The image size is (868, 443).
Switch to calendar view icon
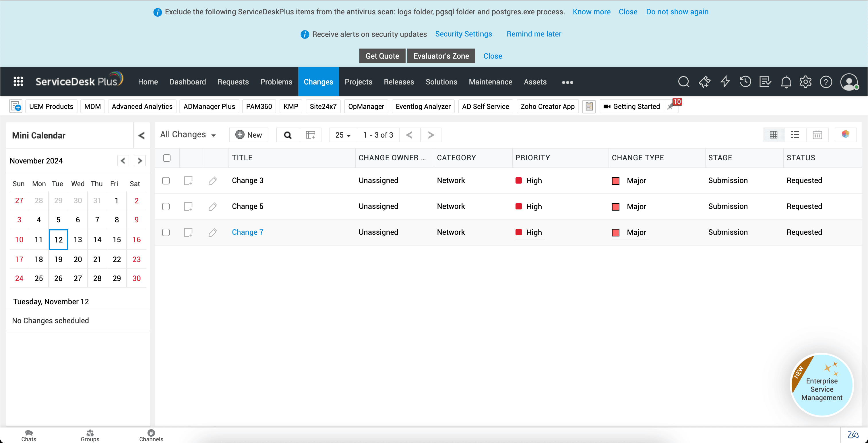coord(817,135)
